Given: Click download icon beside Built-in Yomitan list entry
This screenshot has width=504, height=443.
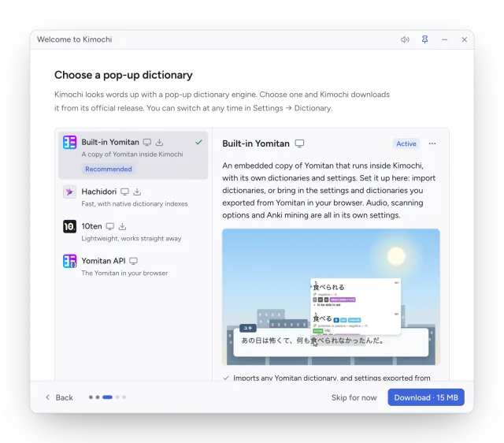Looking at the screenshot, I should point(159,142).
